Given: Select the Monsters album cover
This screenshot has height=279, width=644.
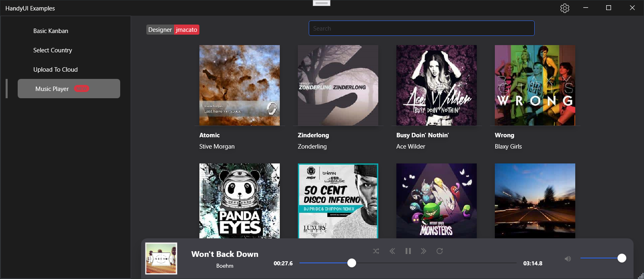Looking at the screenshot, I should (437, 201).
